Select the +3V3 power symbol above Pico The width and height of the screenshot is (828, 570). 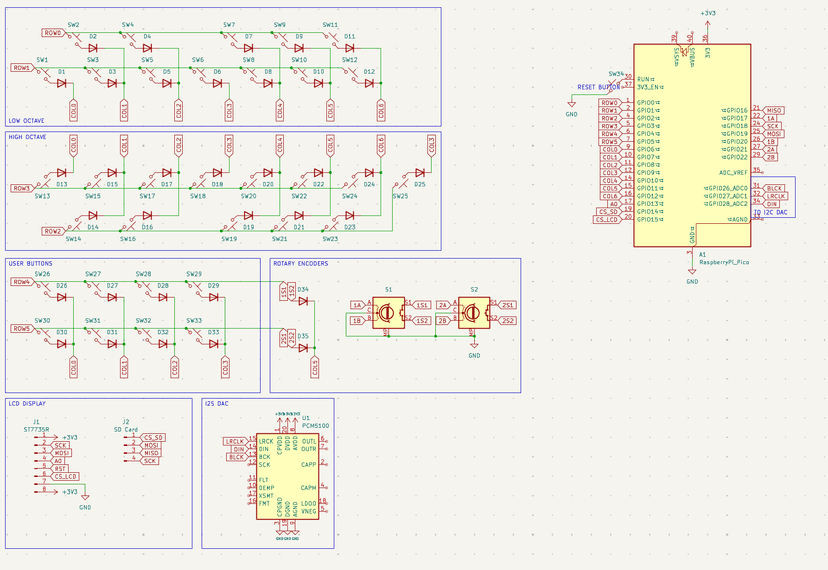pos(707,15)
